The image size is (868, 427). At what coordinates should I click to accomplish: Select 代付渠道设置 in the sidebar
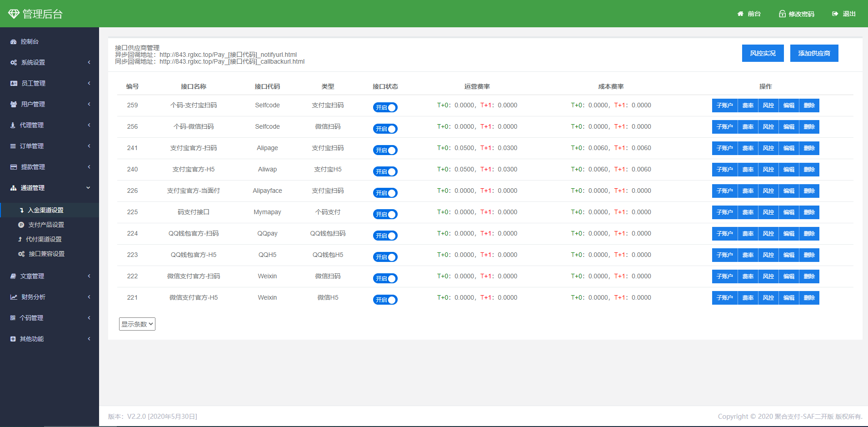coord(44,240)
